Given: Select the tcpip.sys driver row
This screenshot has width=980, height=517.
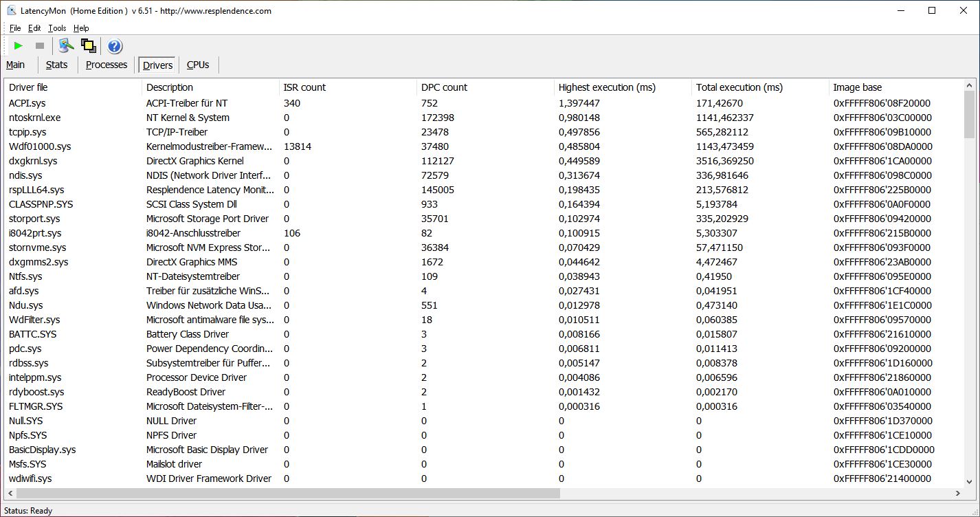Looking at the screenshot, I should [484, 132].
